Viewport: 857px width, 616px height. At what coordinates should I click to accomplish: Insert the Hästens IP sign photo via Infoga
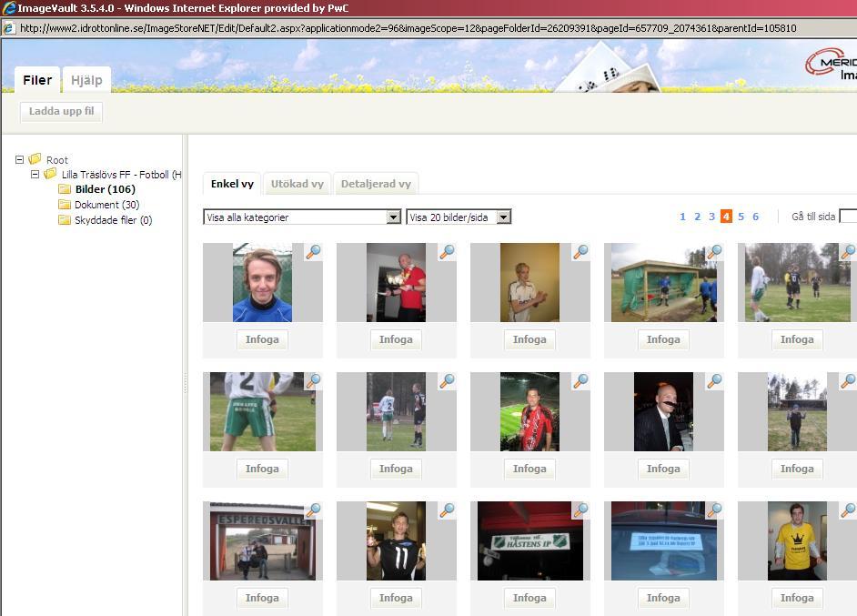coord(529,598)
